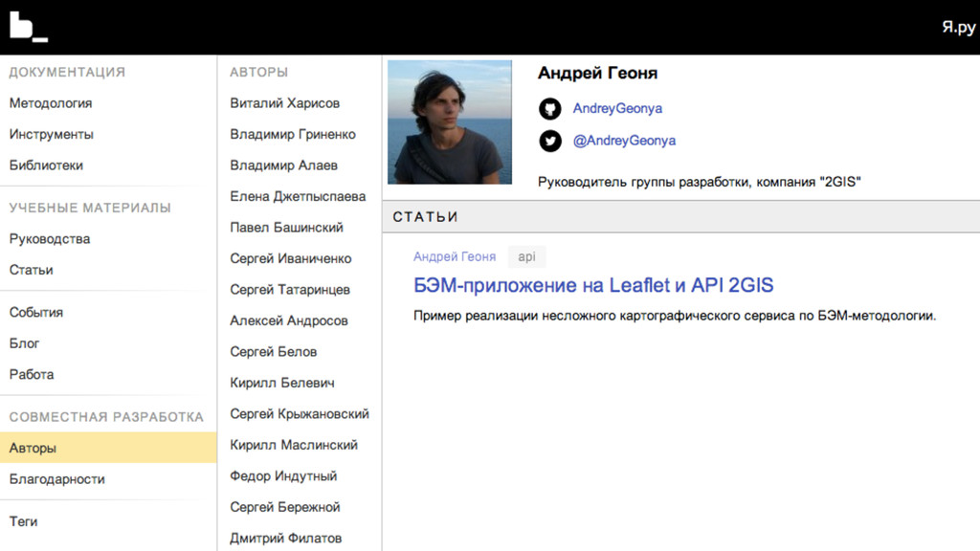Select author Павел Башинский
The height and width of the screenshot is (551, 980).
pyautogui.click(x=286, y=228)
